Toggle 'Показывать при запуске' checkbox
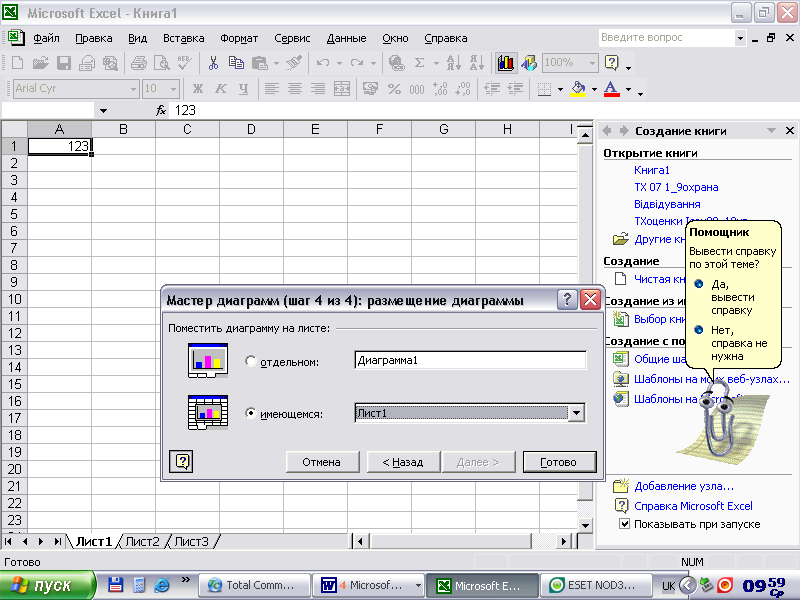Image resolution: width=800 pixels, height=600 pixels. coord(624,524)
